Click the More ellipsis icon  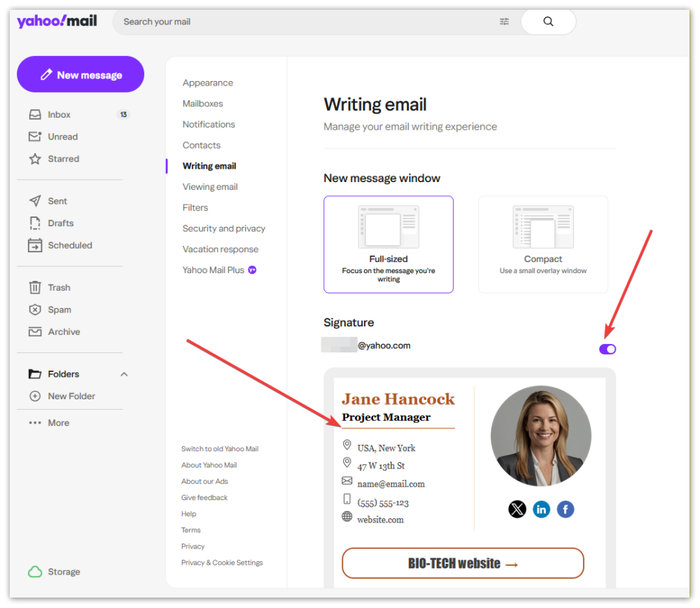[35, 422]
